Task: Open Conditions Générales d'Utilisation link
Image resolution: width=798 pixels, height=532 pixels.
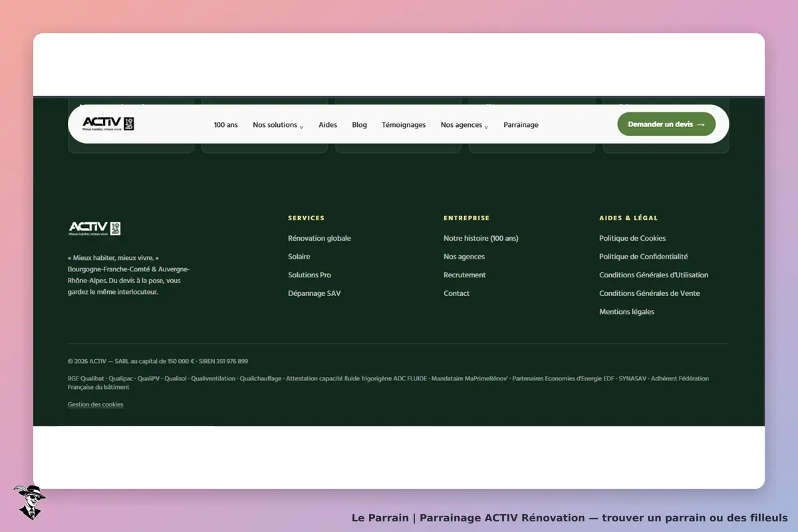Action: pos(654,275)
